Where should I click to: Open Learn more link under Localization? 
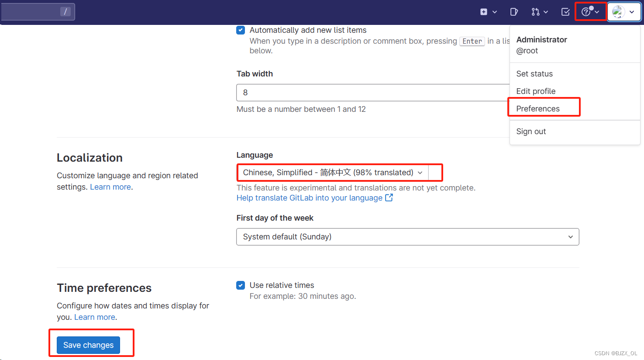[x=110, y=187]
